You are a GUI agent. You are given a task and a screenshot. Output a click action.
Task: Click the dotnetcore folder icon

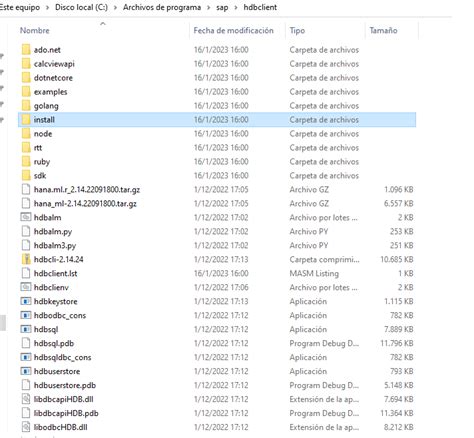tap(26, 78)
